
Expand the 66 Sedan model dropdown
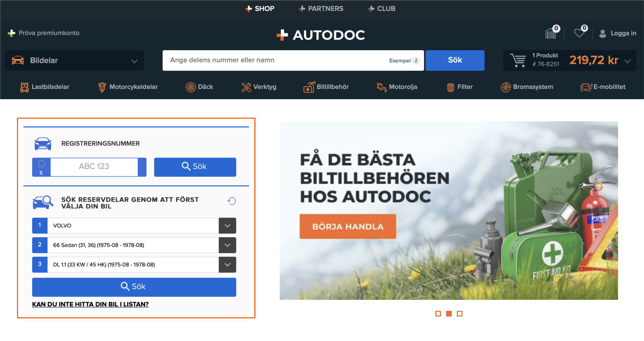[227, 245]
